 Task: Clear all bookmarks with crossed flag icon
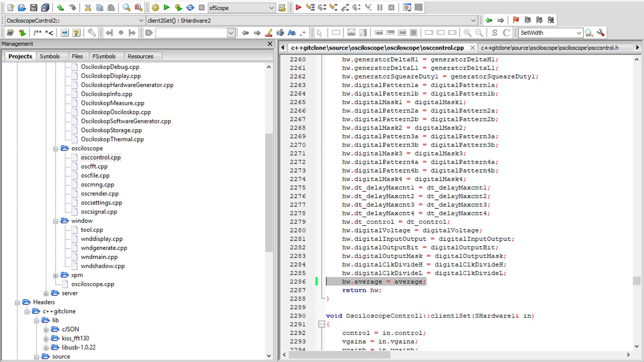click(551, 20)
